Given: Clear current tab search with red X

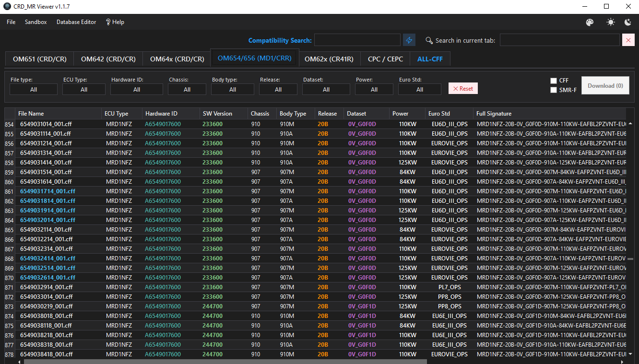Looking at the screenshot, I should 628,40.
